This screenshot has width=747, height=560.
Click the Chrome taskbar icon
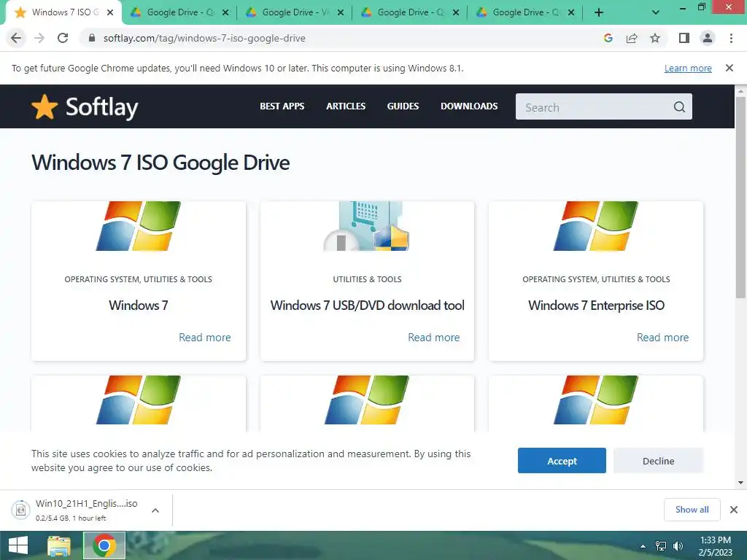(104, 545)
